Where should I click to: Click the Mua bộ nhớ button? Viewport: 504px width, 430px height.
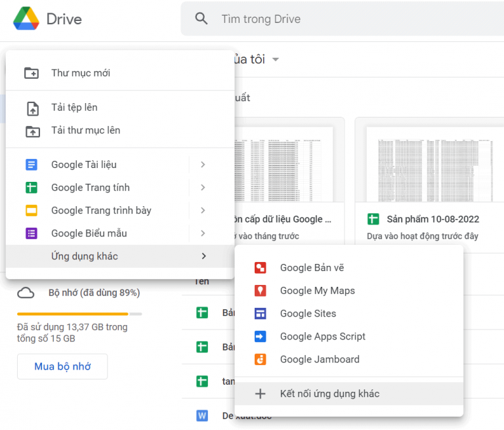(62, 366)
